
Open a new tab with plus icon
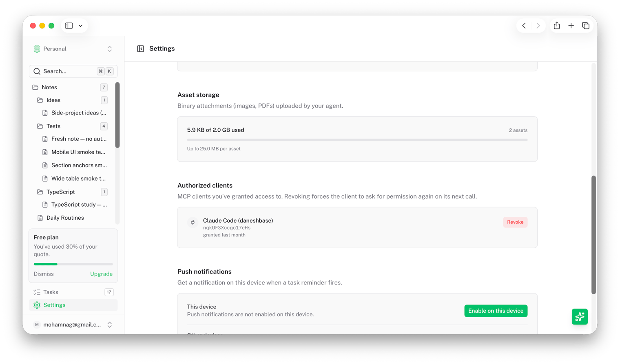tap(571, 26)
